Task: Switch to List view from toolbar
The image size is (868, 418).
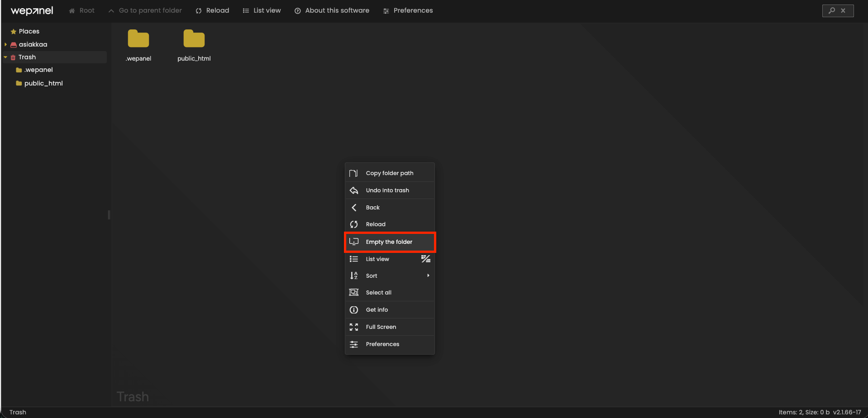Action: (x=262, y=10)
